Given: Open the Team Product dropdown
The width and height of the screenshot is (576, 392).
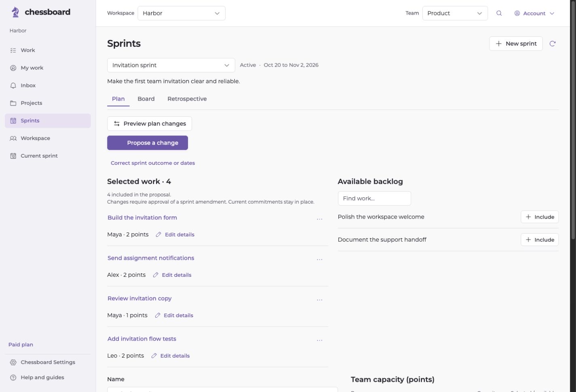Looking at the screenshot, I should [455, 13].
